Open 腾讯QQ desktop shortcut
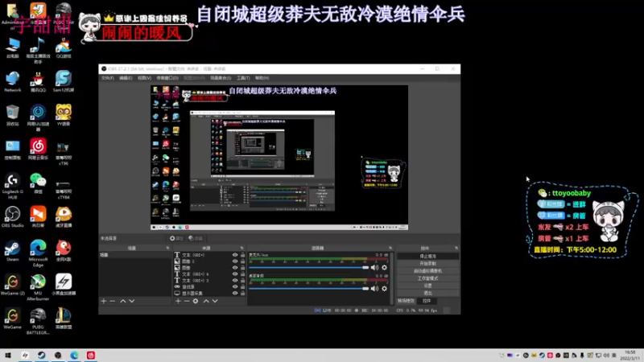The width and height of the screenshot is (644, 362). [x=38, y=82]
